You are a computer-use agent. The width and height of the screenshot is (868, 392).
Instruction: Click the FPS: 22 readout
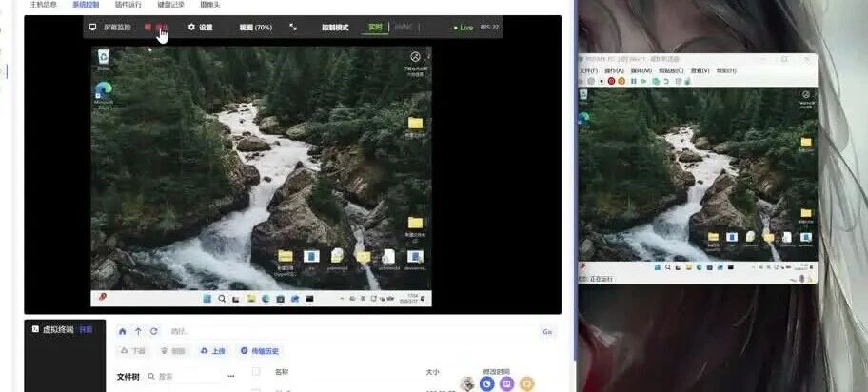tap(489, 27)
